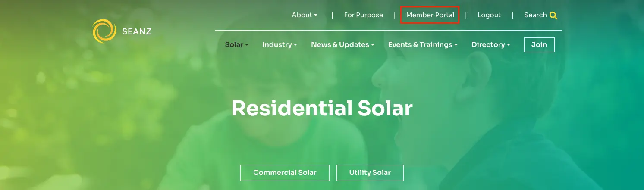This screenshot has width=644, height=190.
Task: Go to the Member Portal
Action: point(430,15)
